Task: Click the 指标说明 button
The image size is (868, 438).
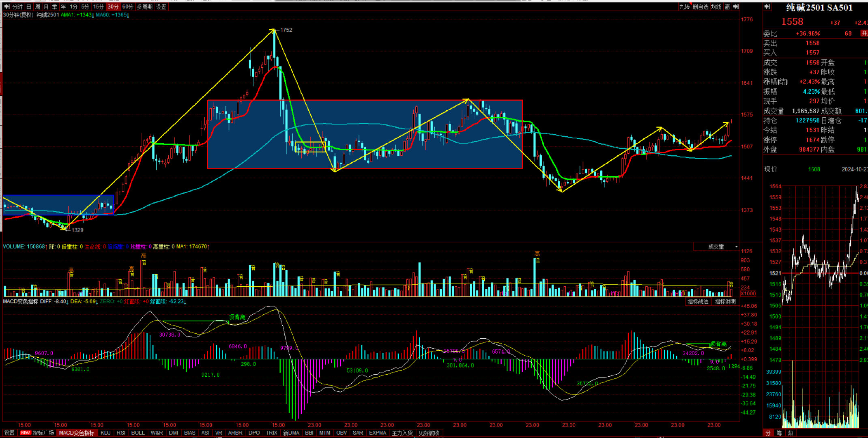Action: (x=725, y=302)
